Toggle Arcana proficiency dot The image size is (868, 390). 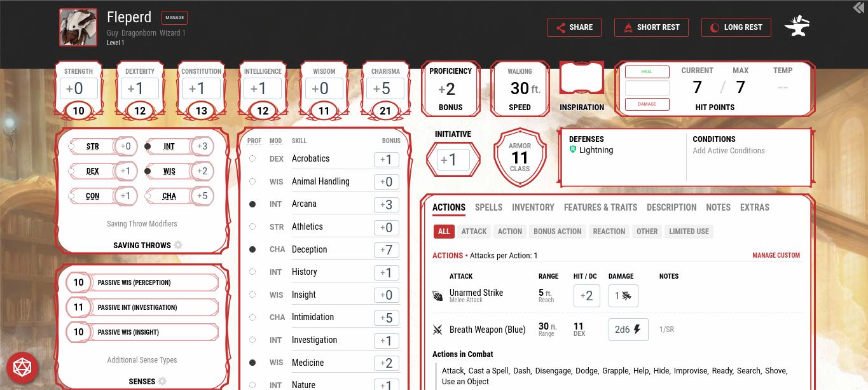point(252,204)
